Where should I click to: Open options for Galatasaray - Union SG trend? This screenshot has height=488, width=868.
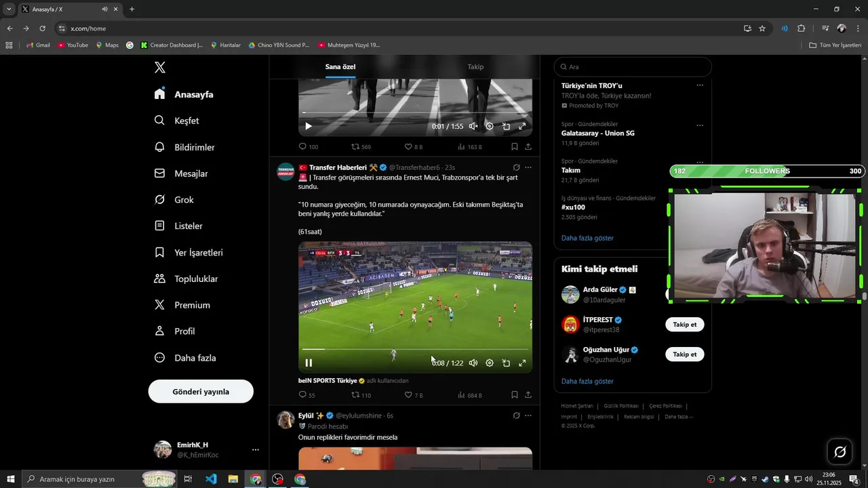(700, 125)
